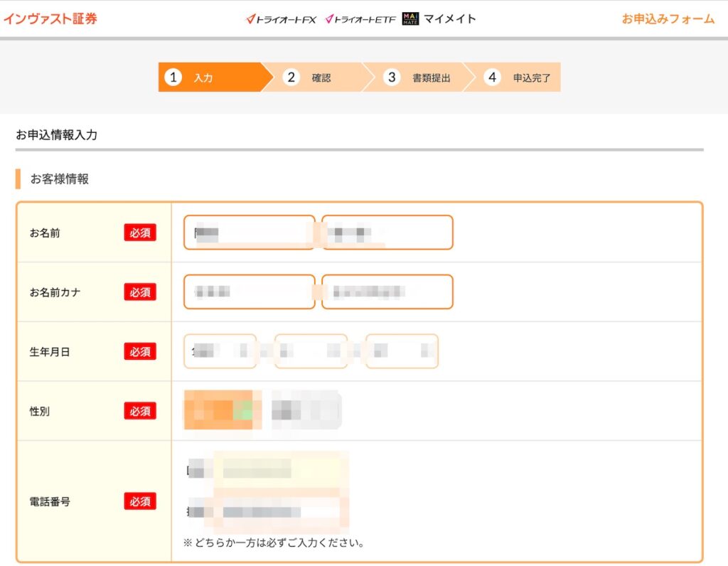Image resolution: width=728 pixels, height=566 pixels.
Task: Open the トライオートFX logo link
Action: (281, 19)
